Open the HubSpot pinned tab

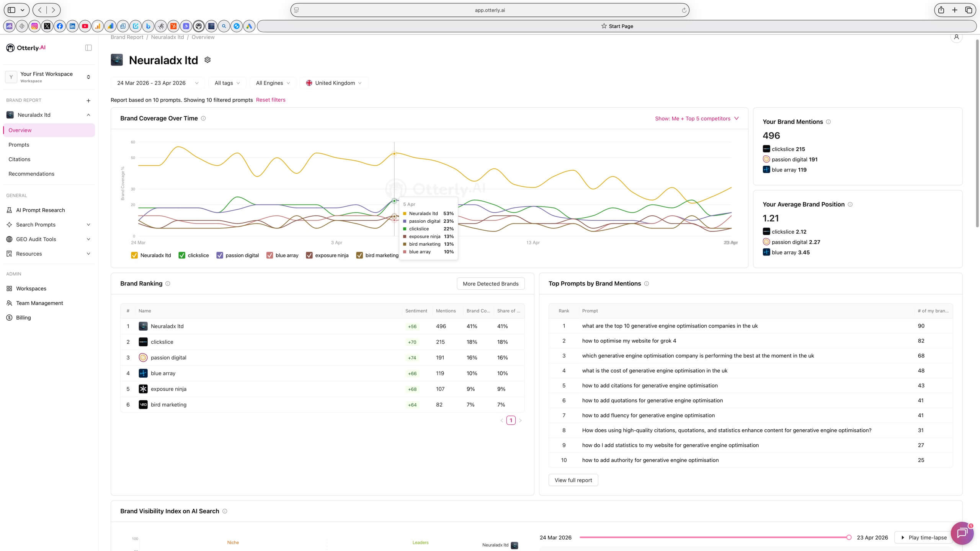point(173,26)
